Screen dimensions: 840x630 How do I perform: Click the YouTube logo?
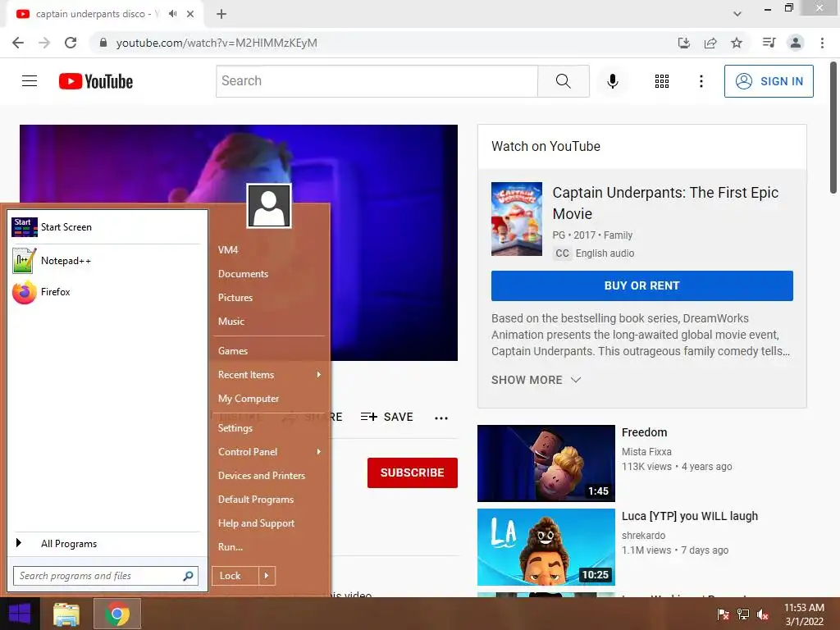(96, 81)
